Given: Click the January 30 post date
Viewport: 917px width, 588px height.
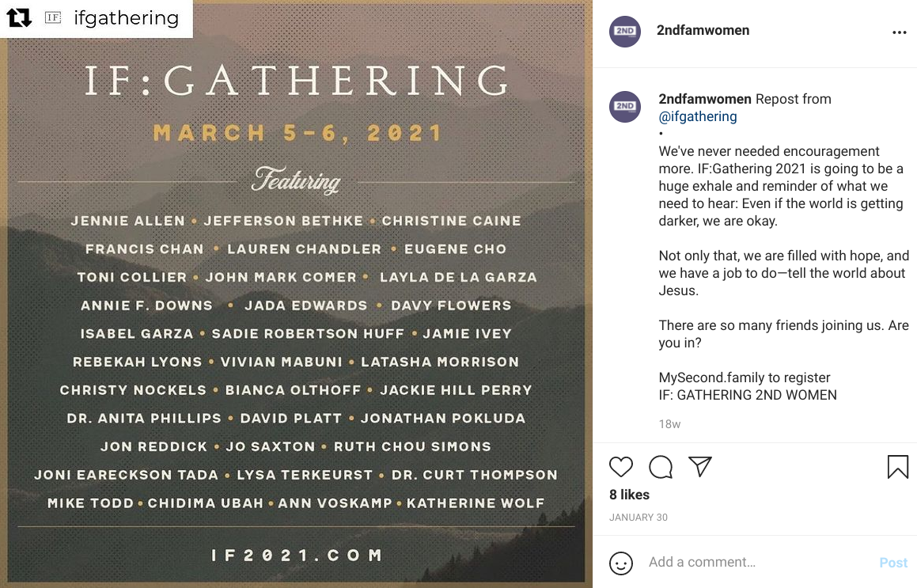Looking at the screenshot, I should (638, 518).
